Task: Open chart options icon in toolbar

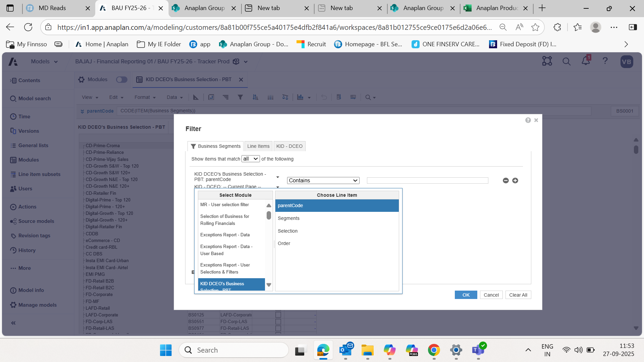Action: 304,97
